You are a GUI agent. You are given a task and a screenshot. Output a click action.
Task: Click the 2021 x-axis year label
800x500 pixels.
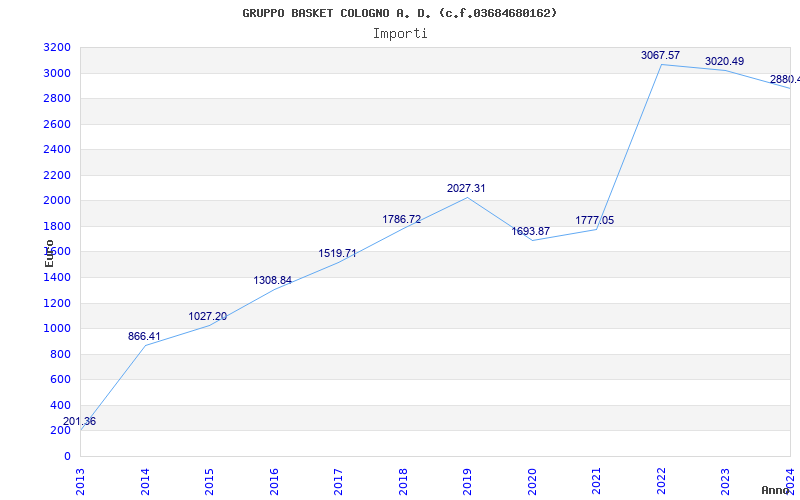pos(596,482)
